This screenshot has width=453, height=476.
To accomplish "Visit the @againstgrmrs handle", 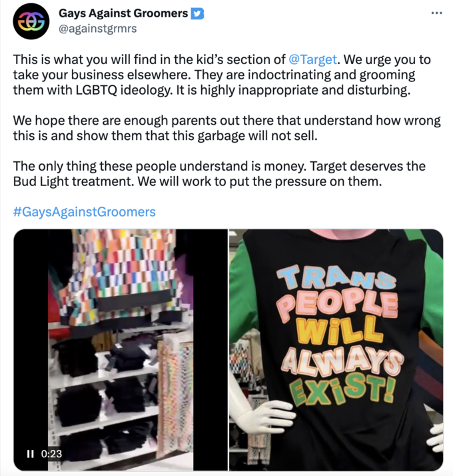I will 98,29.
